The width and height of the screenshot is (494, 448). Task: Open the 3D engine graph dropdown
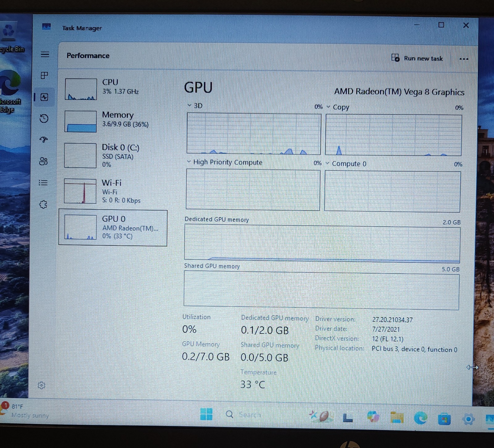(189, 105)
